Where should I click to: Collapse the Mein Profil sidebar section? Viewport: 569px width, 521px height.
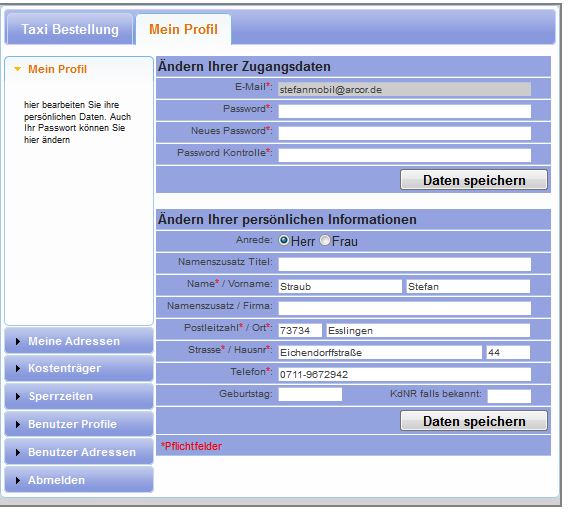pos(79,69)
